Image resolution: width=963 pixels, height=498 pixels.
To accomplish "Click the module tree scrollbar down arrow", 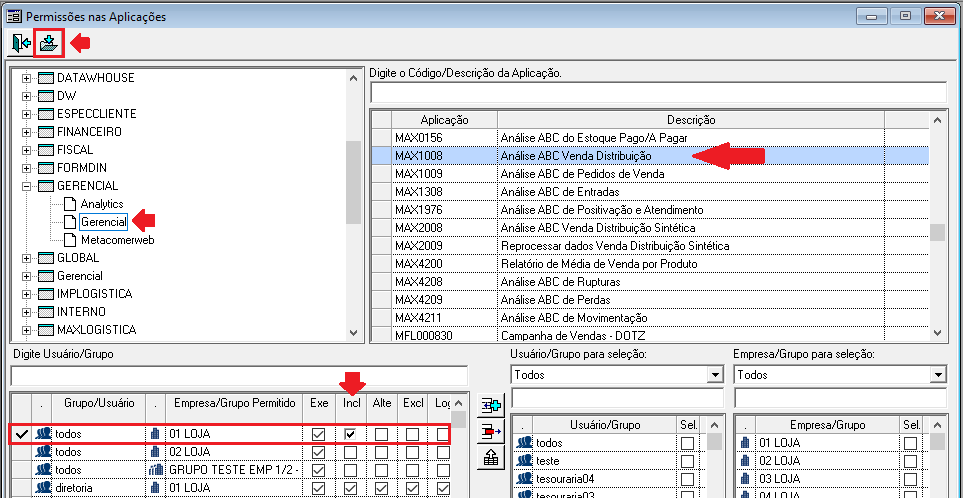I will tap(353, 332).
